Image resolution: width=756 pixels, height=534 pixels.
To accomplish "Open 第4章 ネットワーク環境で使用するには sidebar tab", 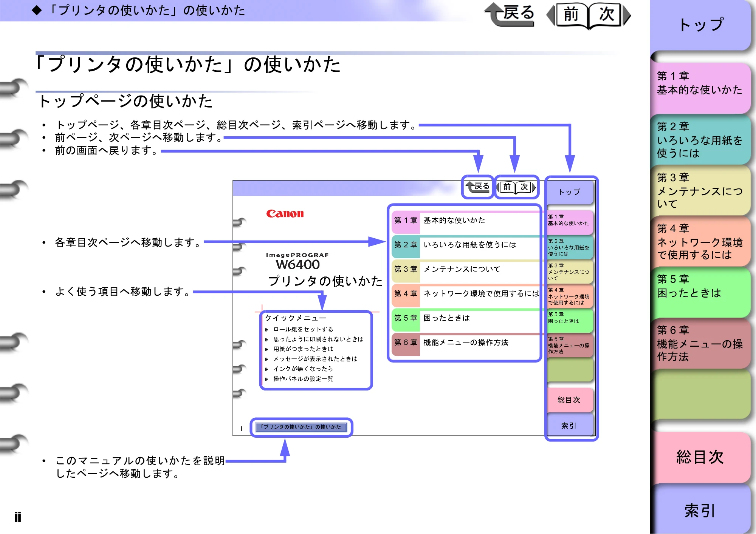I will click(x=700, y=241).
